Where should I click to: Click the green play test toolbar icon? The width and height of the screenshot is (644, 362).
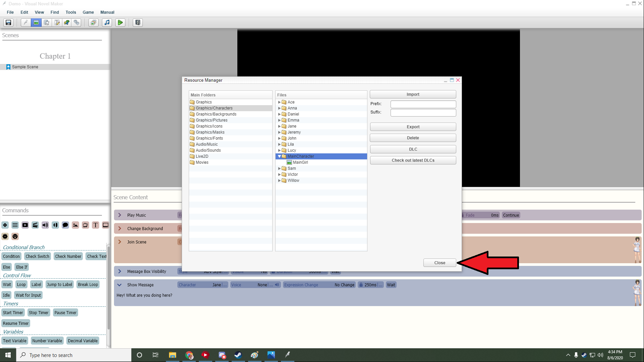click(120, 22)
